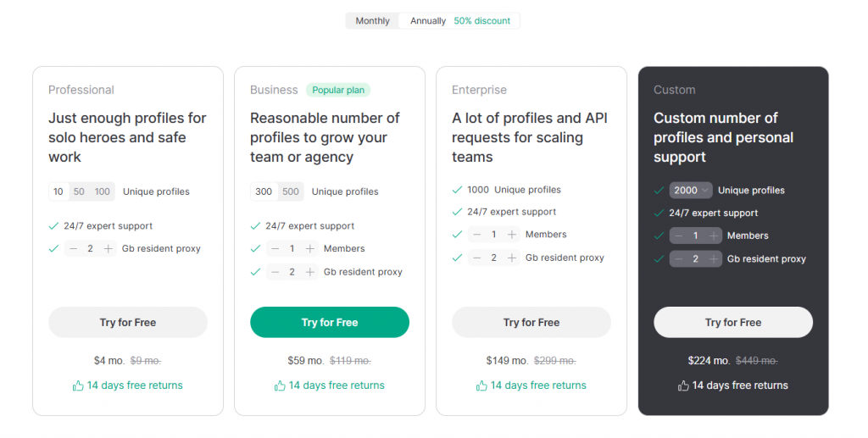Select 500 unique profiles in Business plan
Viewport: 868px width, 438px height.
[291, 191]
